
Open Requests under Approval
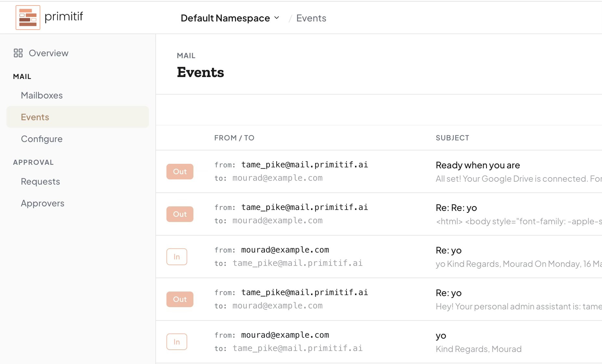(x=40, y=181)
